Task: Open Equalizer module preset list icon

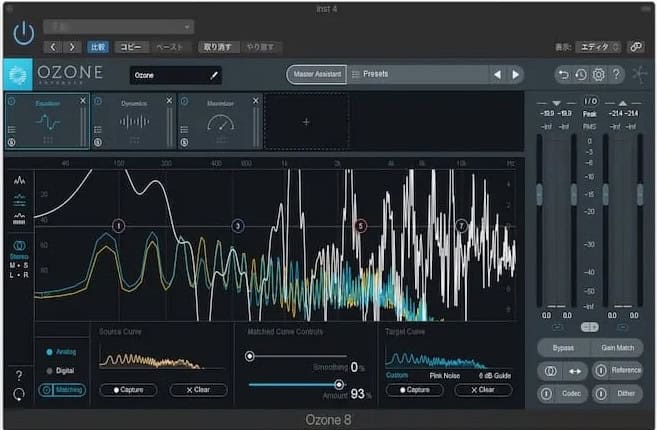Action: pos(12,129)
